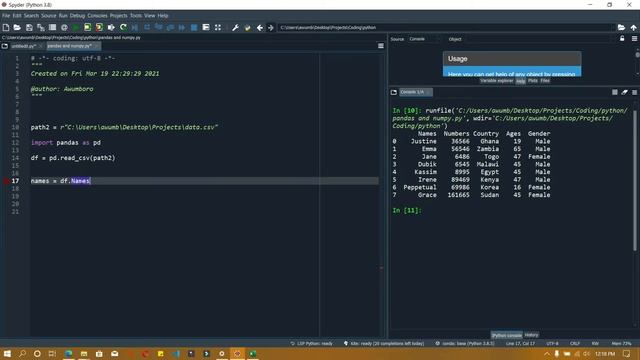Open Task View on the taskbar

[52, 353]
